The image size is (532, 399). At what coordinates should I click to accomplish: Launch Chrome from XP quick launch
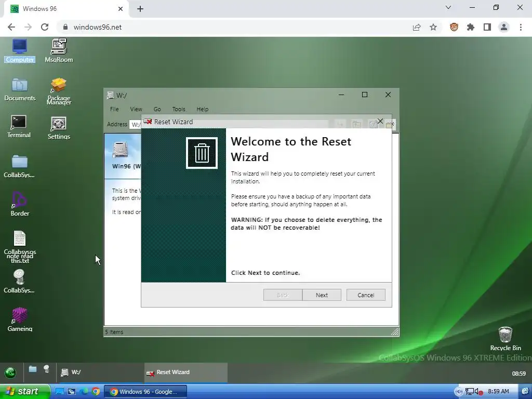click(x=96, y=392)
